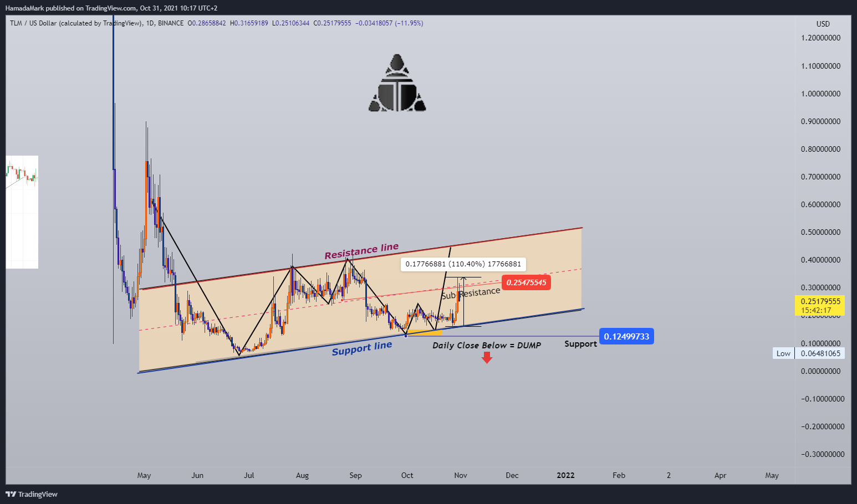Click the 'Resistance line' text label
Screen dimensions: 857x504
[x=361, y=251]
